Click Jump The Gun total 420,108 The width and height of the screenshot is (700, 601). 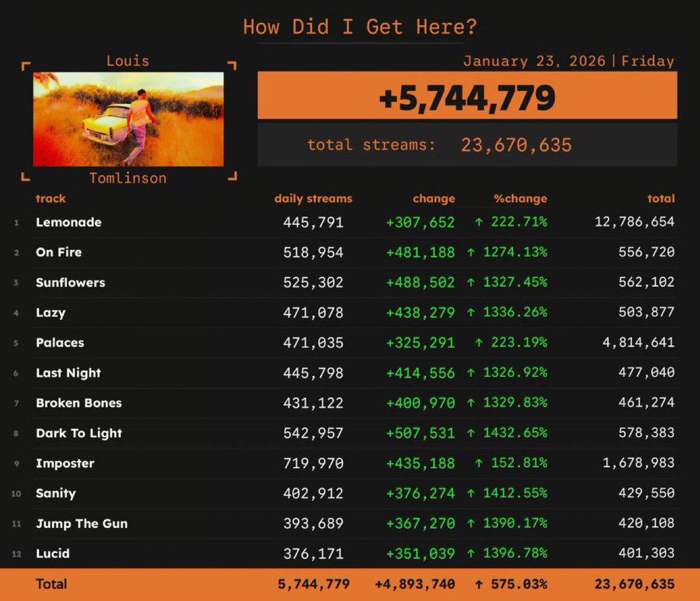point(646,523)
